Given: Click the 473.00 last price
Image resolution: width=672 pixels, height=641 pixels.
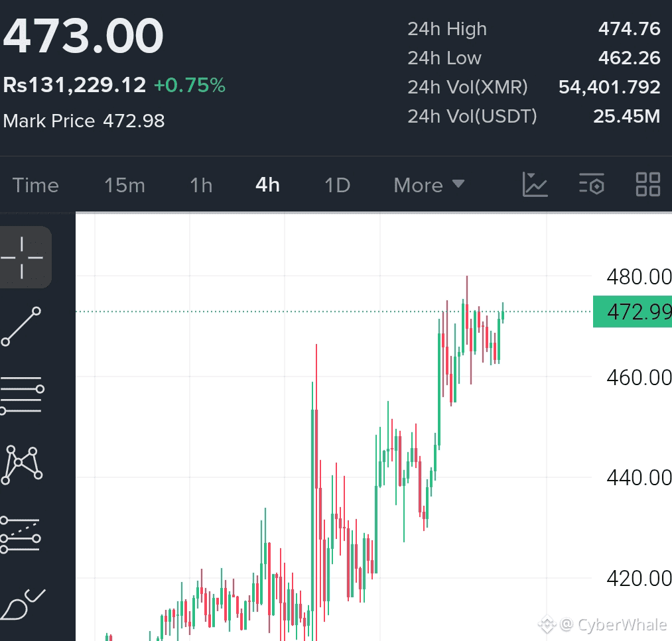Looking at the screenshot, I should 83,36.
